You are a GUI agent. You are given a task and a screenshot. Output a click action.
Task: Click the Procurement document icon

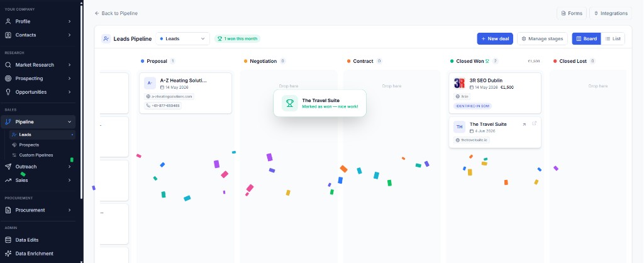click(x=8, y=210)
